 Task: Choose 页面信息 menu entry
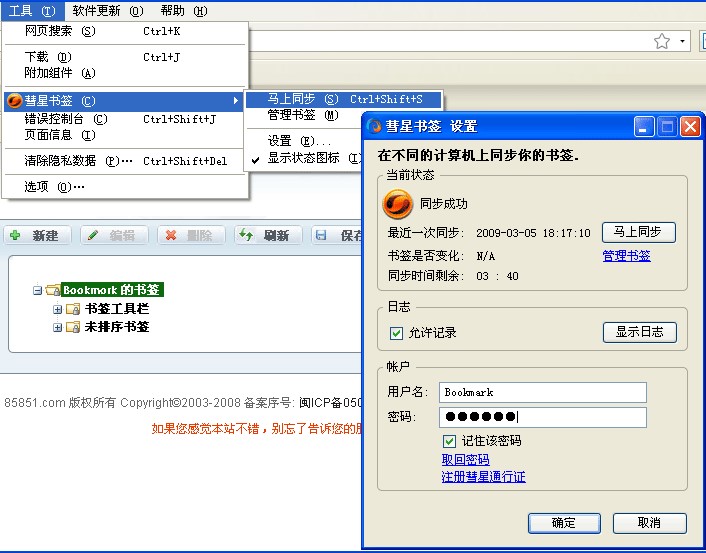125,135
